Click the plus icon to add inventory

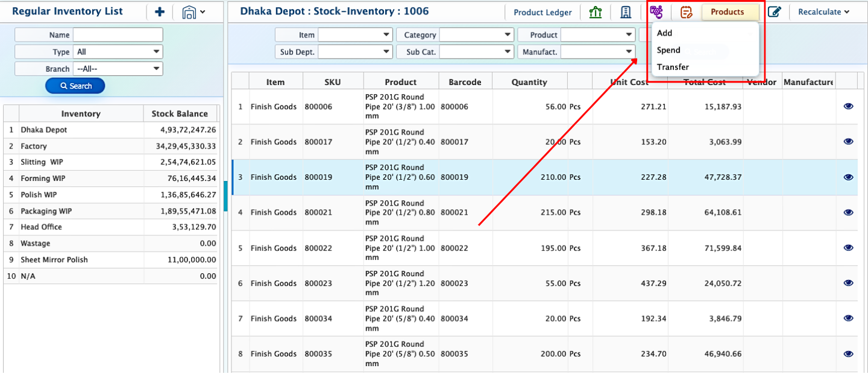[160, 12]
